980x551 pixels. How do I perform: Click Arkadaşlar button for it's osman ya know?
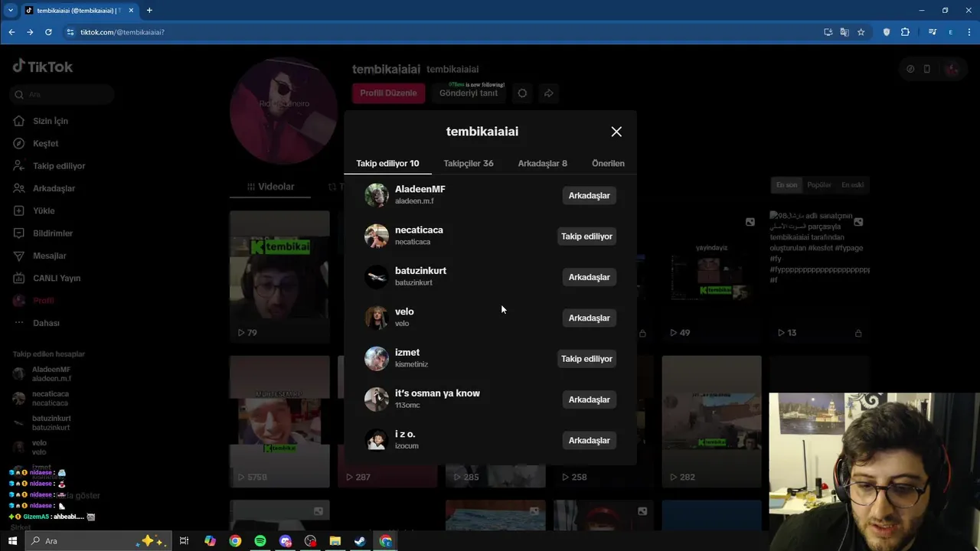pyautogui.click(x=589, y=399)
